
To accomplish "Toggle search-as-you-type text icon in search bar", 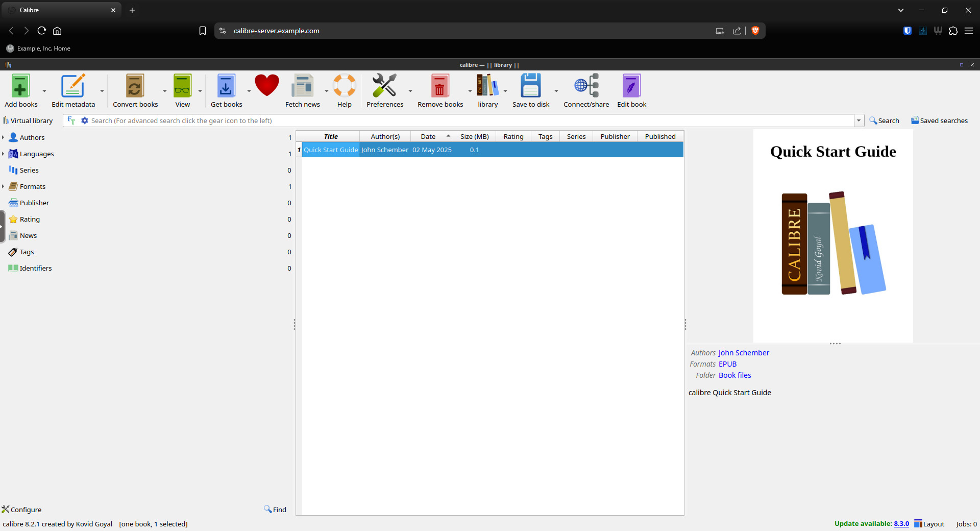I will [x=71, y=120].
